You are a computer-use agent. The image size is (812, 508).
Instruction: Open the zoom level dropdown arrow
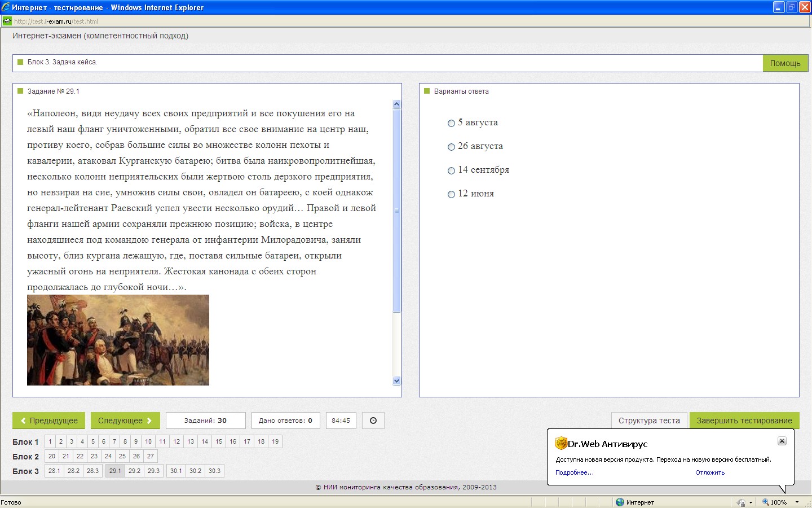[797, 502]
